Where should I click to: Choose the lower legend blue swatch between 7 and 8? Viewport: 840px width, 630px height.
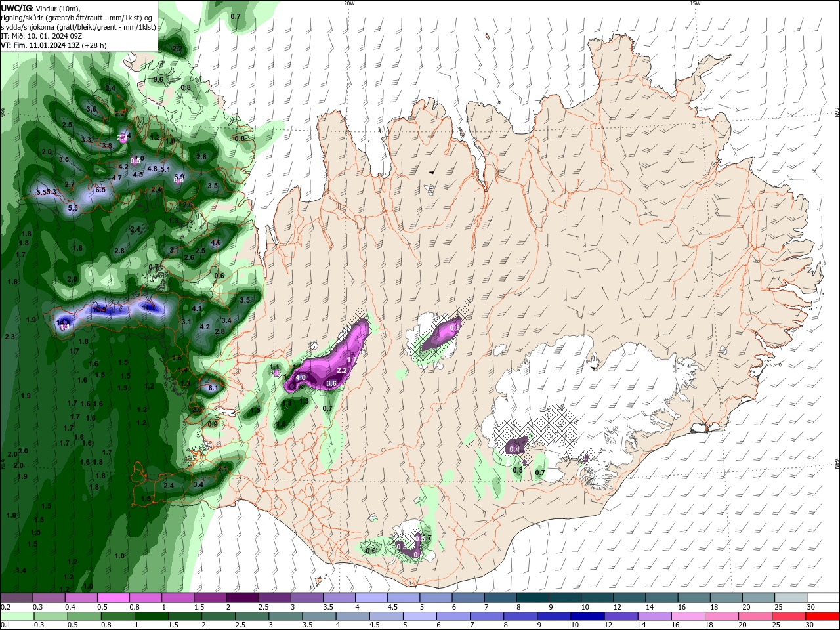point(486,616)
